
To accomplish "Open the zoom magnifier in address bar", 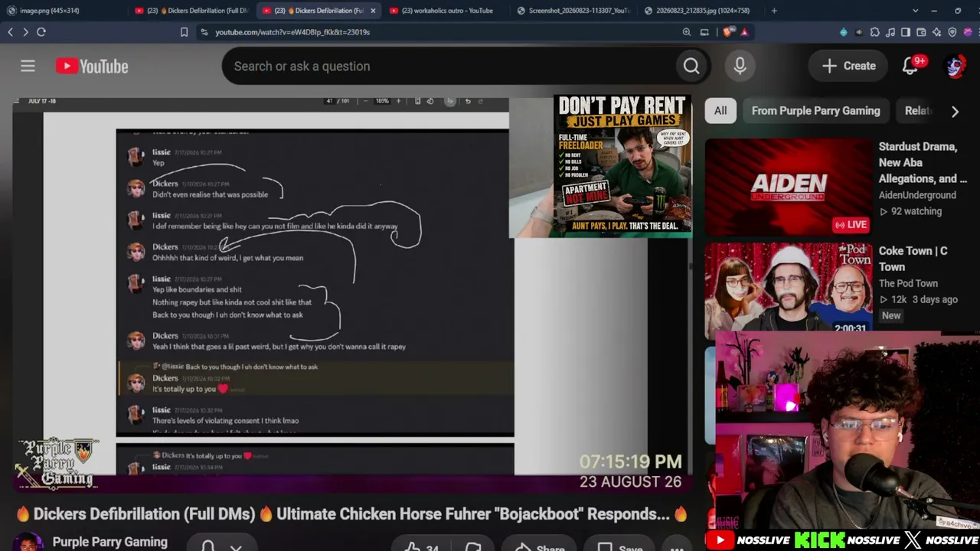I will (687, 32).
